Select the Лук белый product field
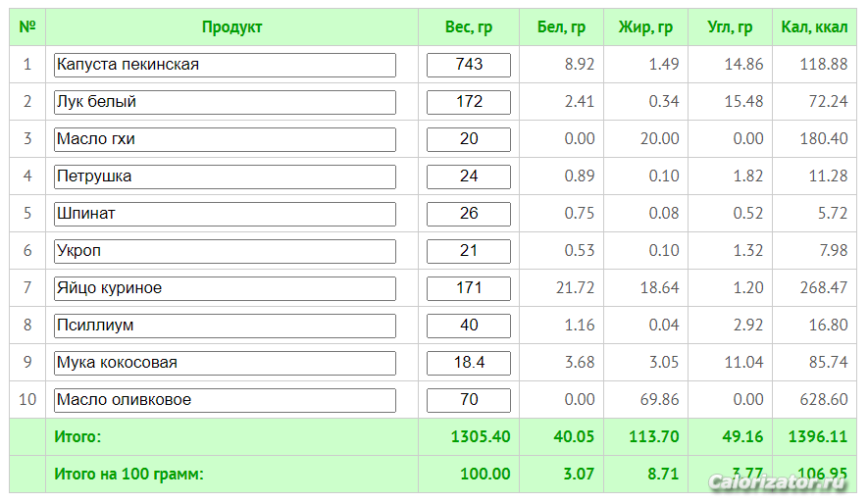 tap(225, 102)
